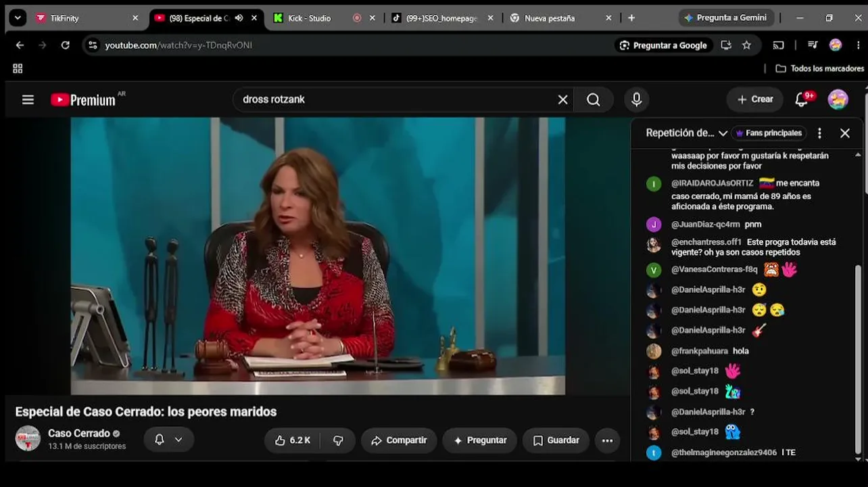Click the video player to pause
Viewport: 868px width, 487px height.
coord(318,256)
